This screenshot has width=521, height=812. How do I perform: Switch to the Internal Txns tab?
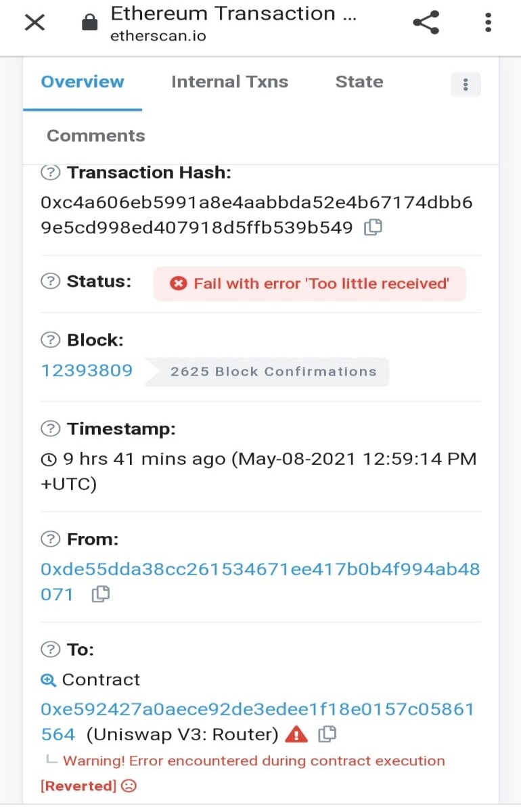(x=229, y=82)
